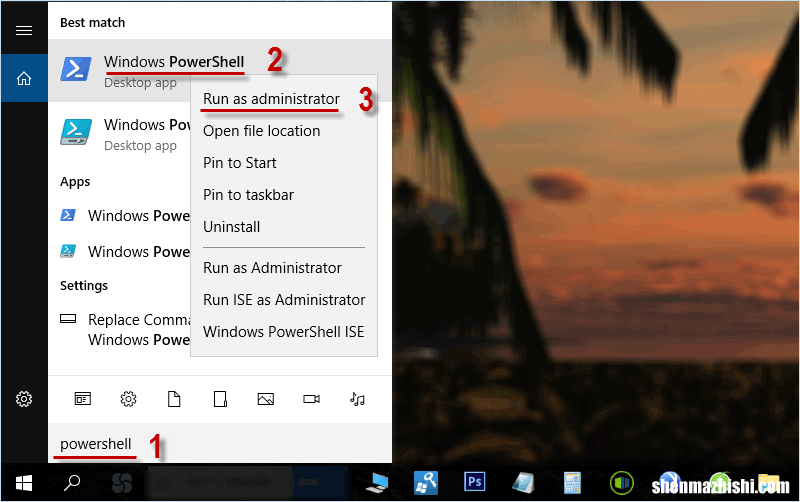Open Replace Command Prompt setting result

[x=119, y=330]
